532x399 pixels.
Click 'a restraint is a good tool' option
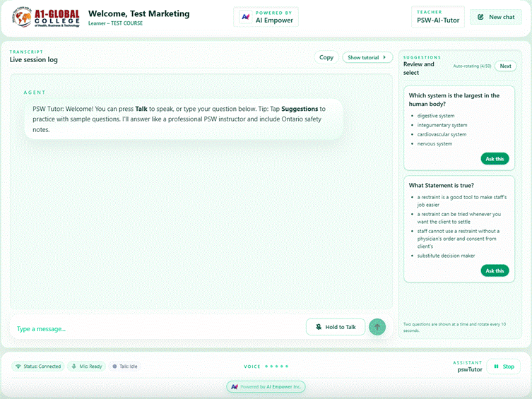pyautogui.click(x=462, y=201)
